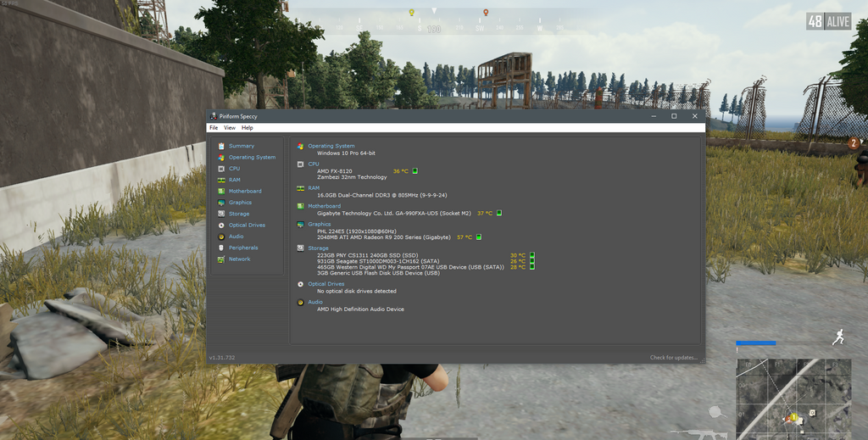Go to Storage section in sidebar

[239, 214]
